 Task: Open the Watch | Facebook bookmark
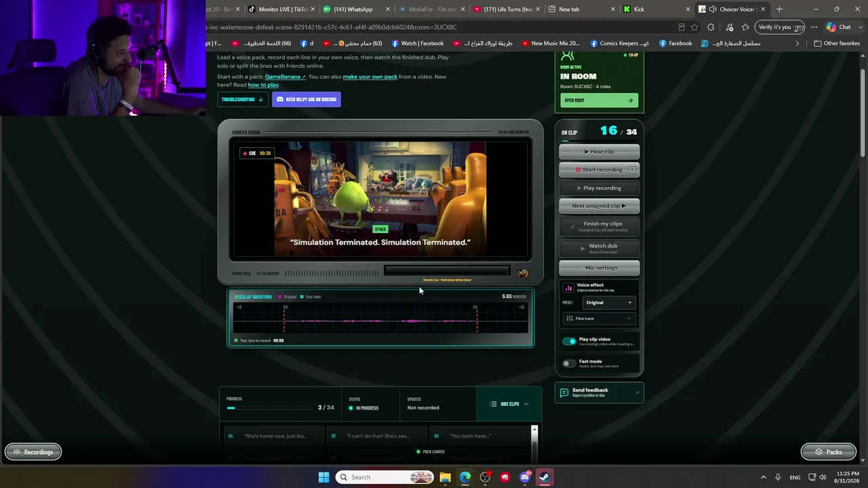tap(418, 43)
